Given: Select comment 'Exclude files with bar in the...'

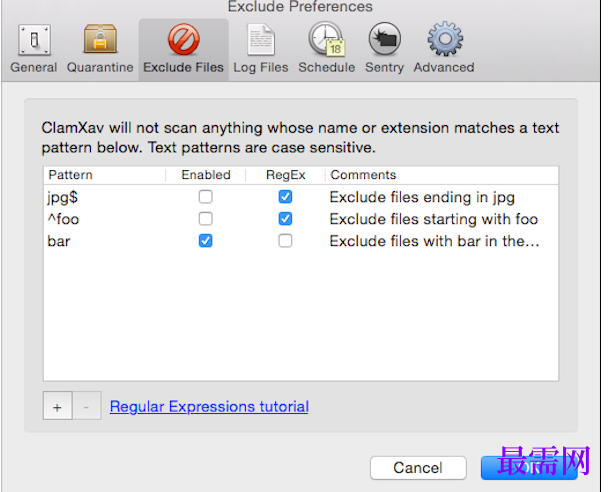Looking at the screenshot, I should click(435, 241).
